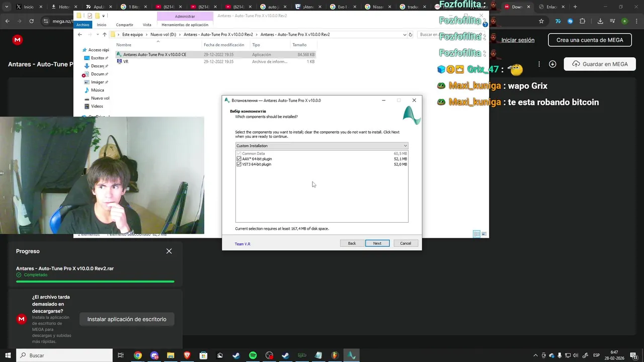Click Cancel in the installer dialog
Image resolution: width=644 pixels, height=362 pixels.
[406, 243]
